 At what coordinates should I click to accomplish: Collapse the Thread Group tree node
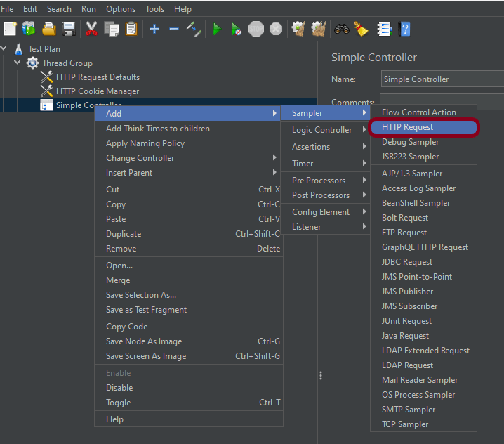tap(18, 63)
